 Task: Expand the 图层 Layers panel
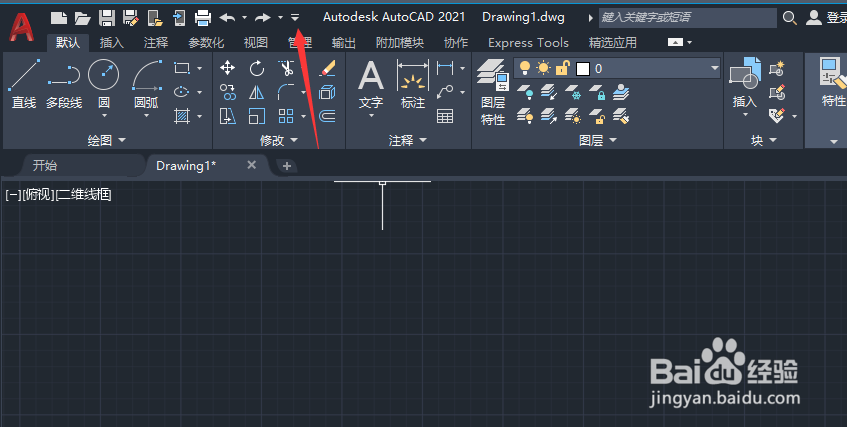click(597, 140)
